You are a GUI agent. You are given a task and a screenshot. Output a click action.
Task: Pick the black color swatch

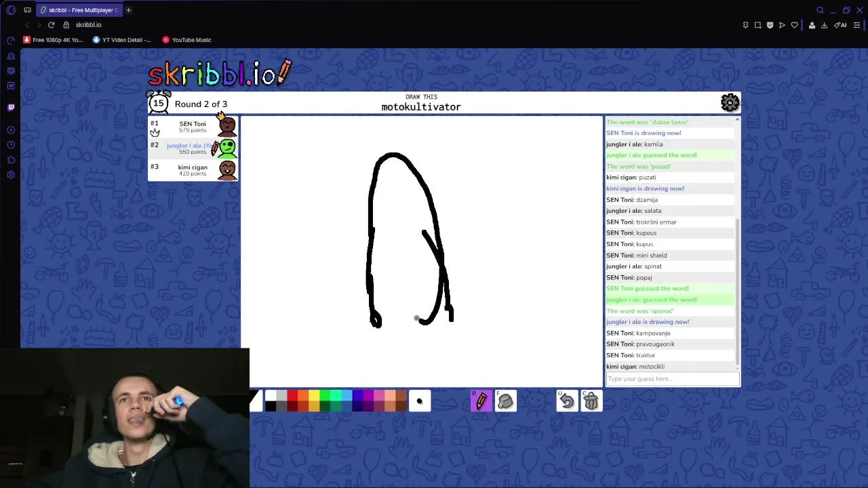[271, 406]
